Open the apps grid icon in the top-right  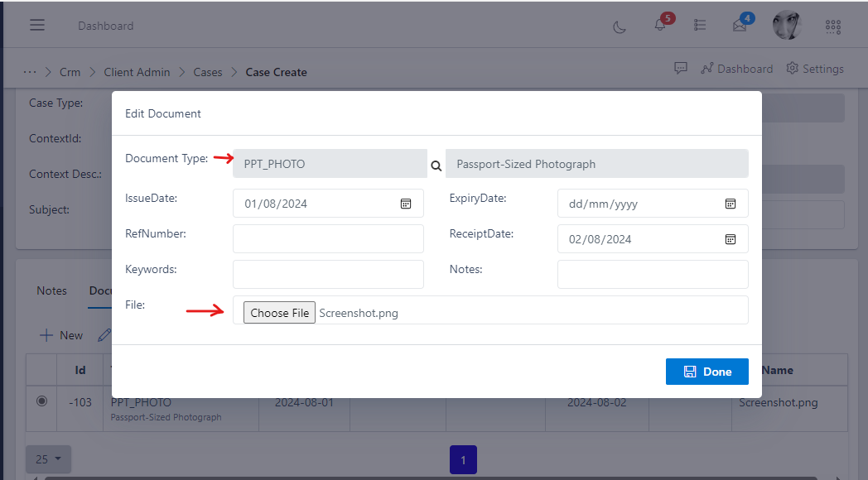(832, 26)
